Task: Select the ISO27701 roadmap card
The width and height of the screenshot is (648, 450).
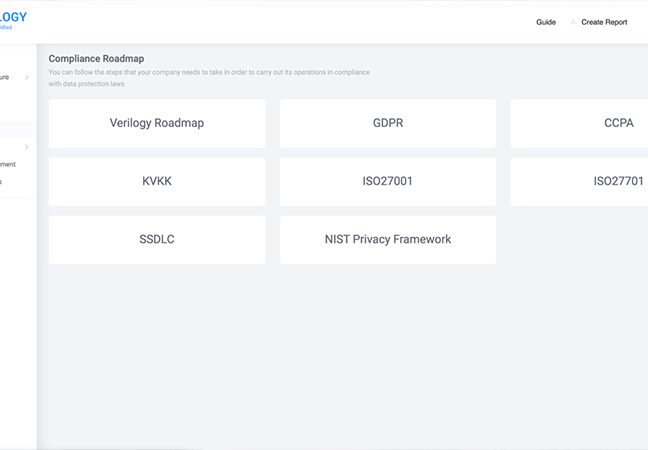Action: tap(579, 181)
